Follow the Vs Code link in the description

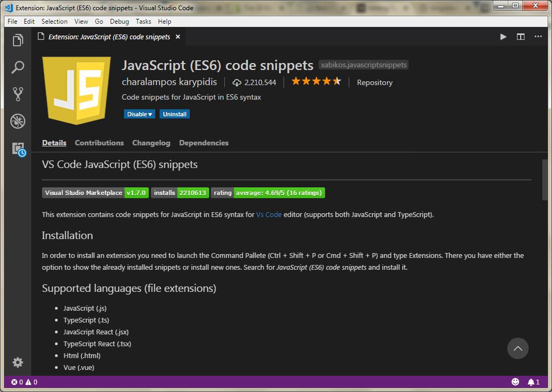269,214
